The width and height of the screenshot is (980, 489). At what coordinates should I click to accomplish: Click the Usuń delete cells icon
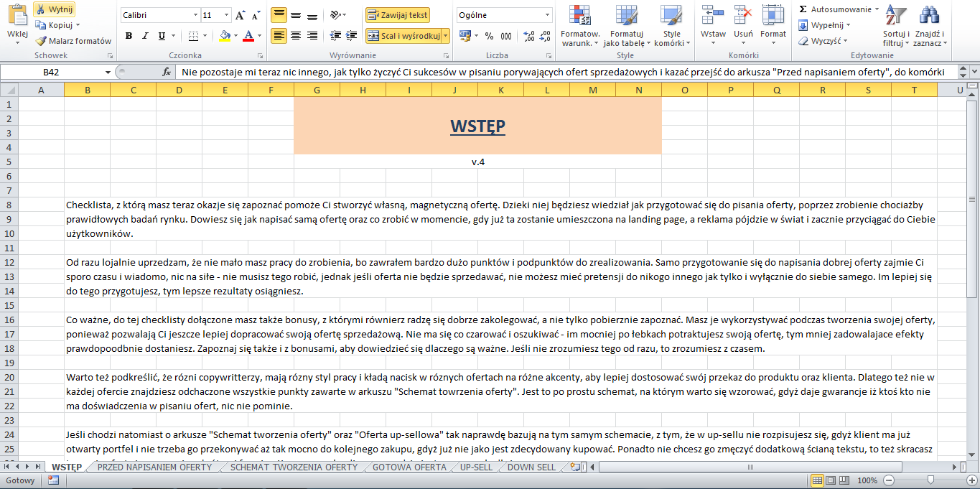(743, 14)
